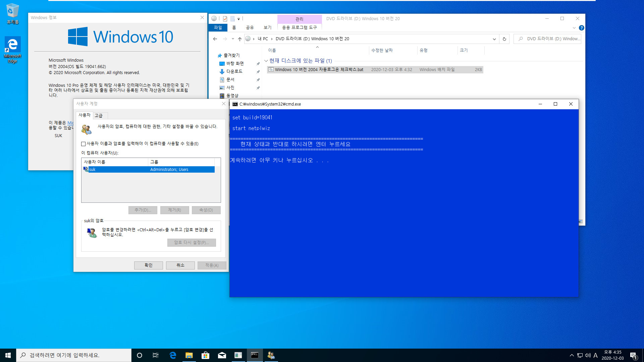Screen dimensions: 644x362
Task: Open address bar history dropdown
Action: click(494, 39)
